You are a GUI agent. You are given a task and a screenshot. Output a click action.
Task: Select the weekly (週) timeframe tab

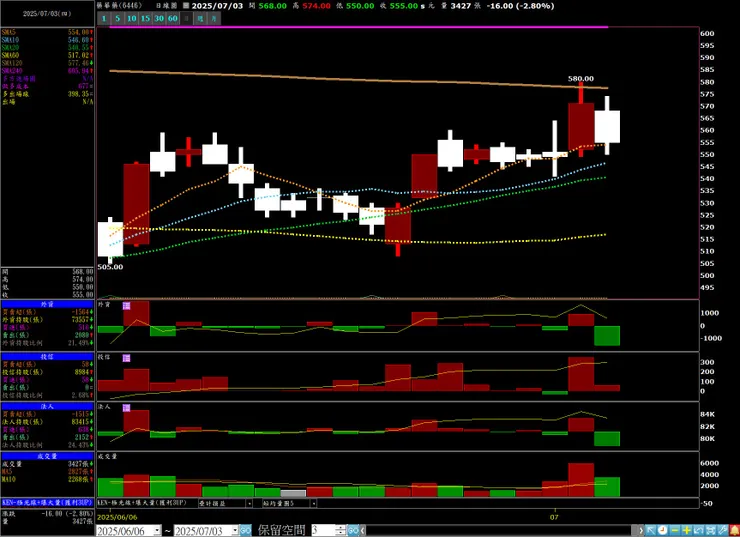tap(200, 18)
